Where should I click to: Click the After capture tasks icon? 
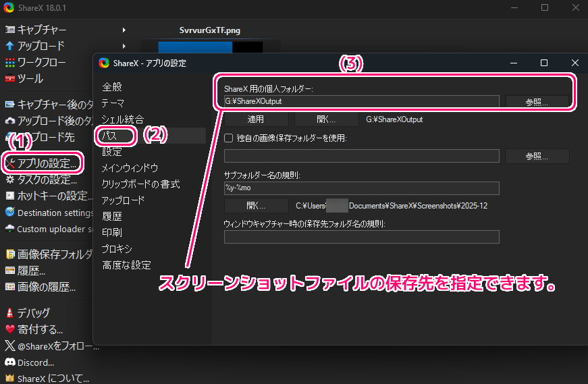click(9, 104)
